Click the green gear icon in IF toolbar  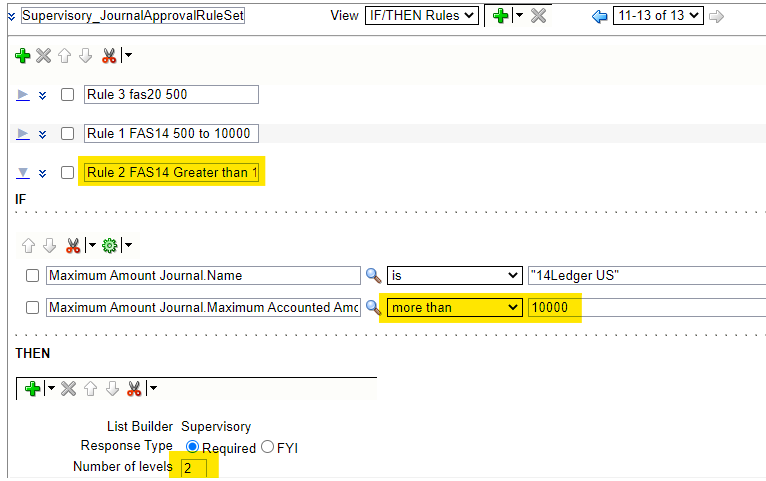click(110, 245)
